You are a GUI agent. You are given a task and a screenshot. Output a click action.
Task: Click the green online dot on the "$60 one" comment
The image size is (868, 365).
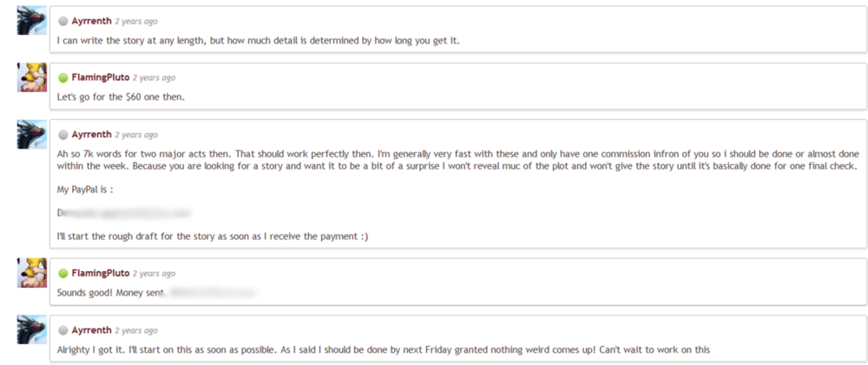(63, 77)
